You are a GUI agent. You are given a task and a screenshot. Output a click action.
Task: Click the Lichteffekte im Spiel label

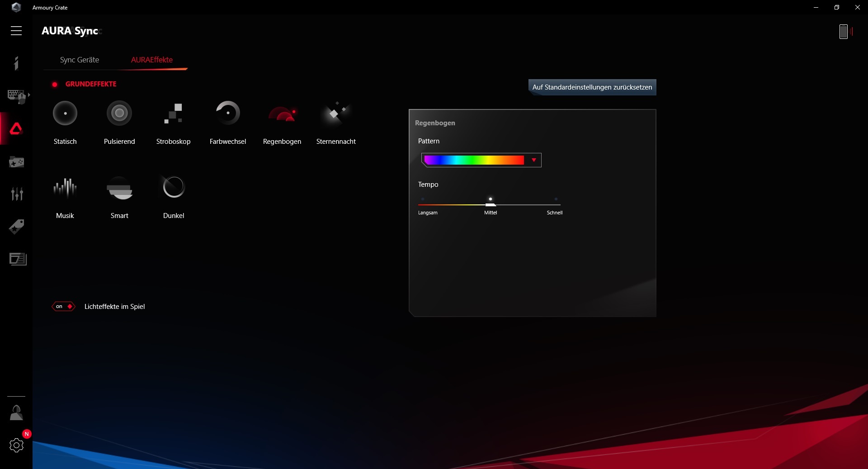pyautogui.click(x=115, y=307)
